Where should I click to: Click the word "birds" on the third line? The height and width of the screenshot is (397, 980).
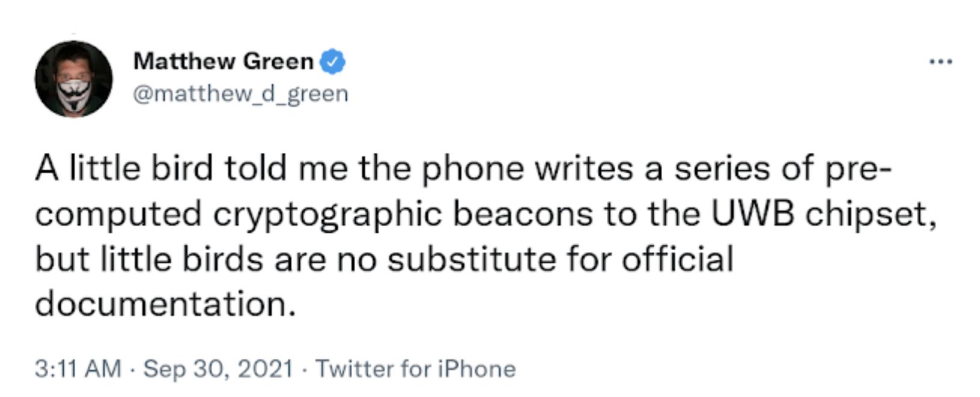point(223,259)
